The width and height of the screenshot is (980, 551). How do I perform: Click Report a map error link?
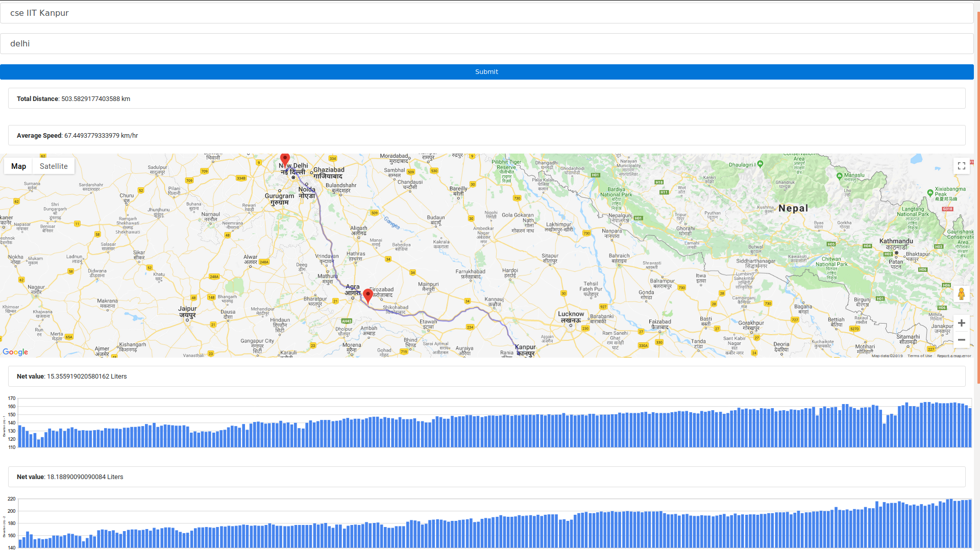pos(953,356)
